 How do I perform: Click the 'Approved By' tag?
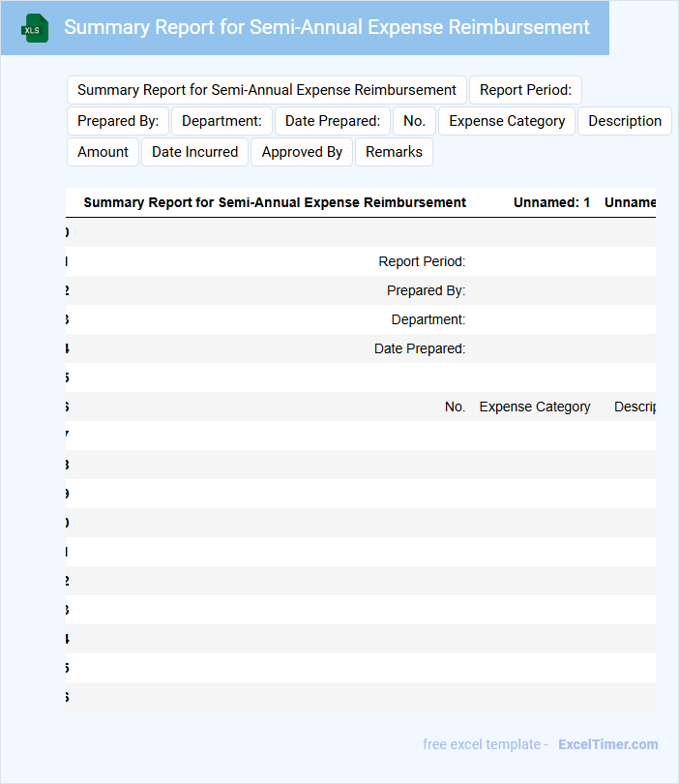[302, 152]
